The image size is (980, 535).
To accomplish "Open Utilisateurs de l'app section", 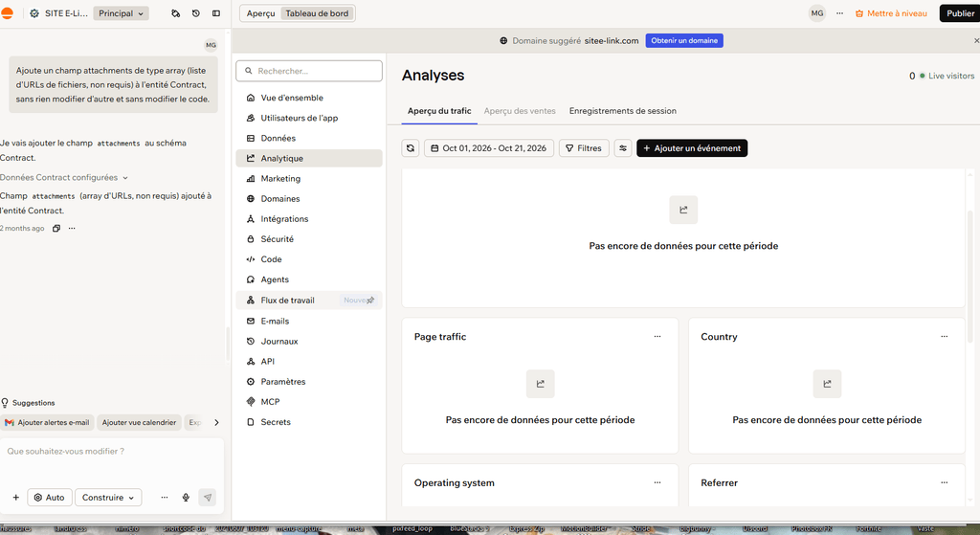I will [x=309, y=118].
